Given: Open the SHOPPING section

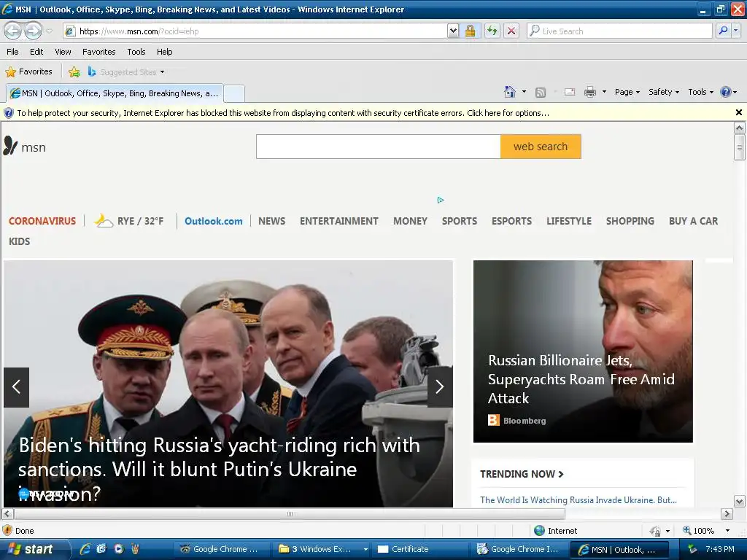Looking at the screenshot, I should point(630,221).
